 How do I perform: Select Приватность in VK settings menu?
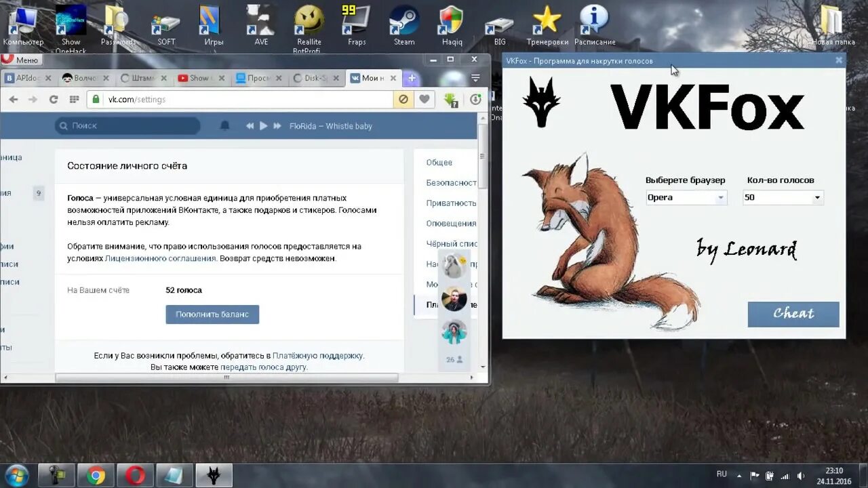tap(451, 203)
